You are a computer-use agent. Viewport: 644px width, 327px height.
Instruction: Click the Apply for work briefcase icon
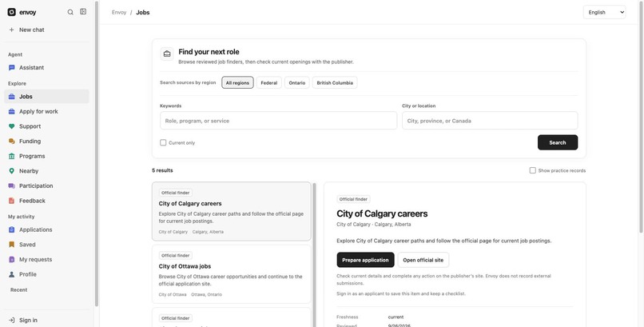point(11,112)
